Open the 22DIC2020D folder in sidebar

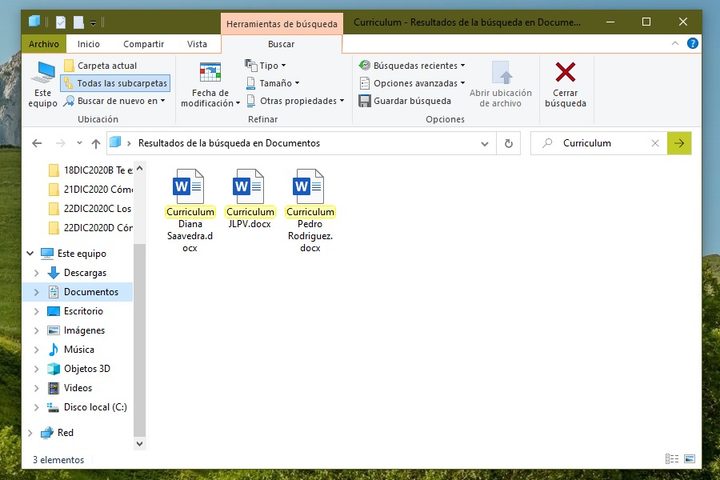tap(91, 228)
